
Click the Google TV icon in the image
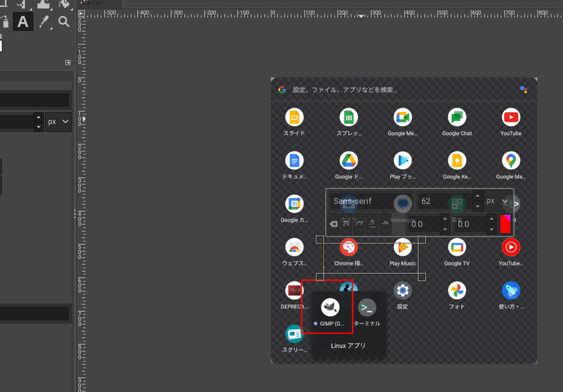457,247
